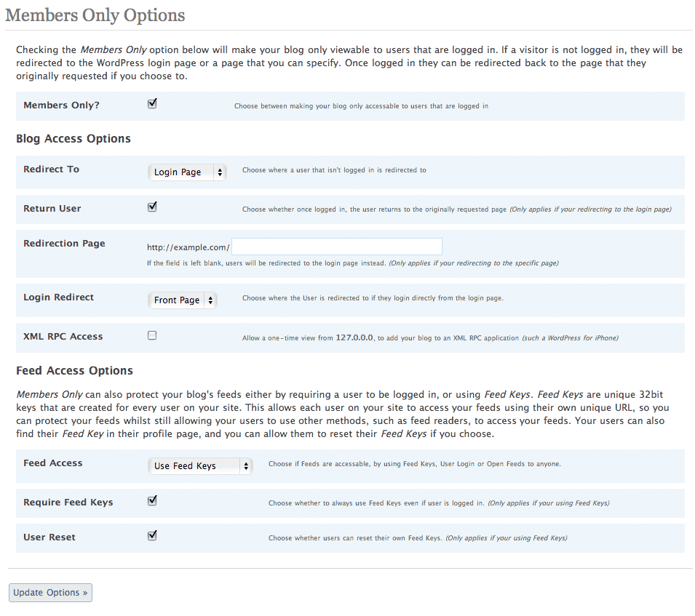Click the Login Redirect row label
The width and height of the screenshot is (695, 616).
[x=58, y=297]
